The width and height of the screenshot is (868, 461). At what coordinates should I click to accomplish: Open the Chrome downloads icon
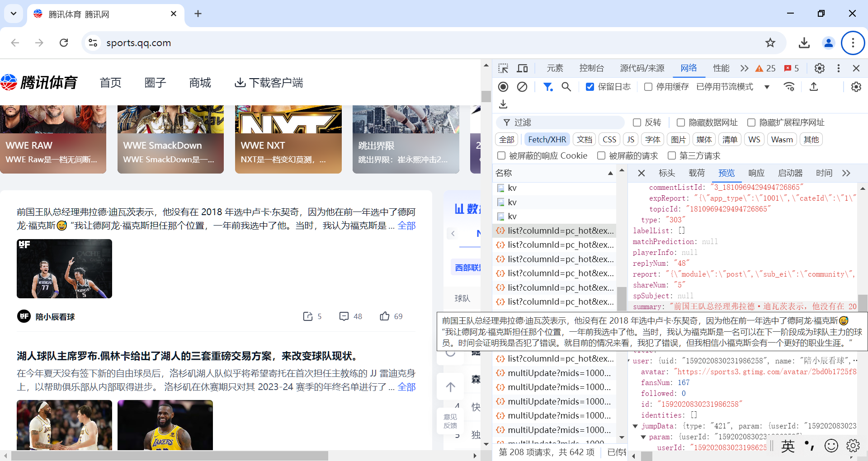tap(804, 43)
